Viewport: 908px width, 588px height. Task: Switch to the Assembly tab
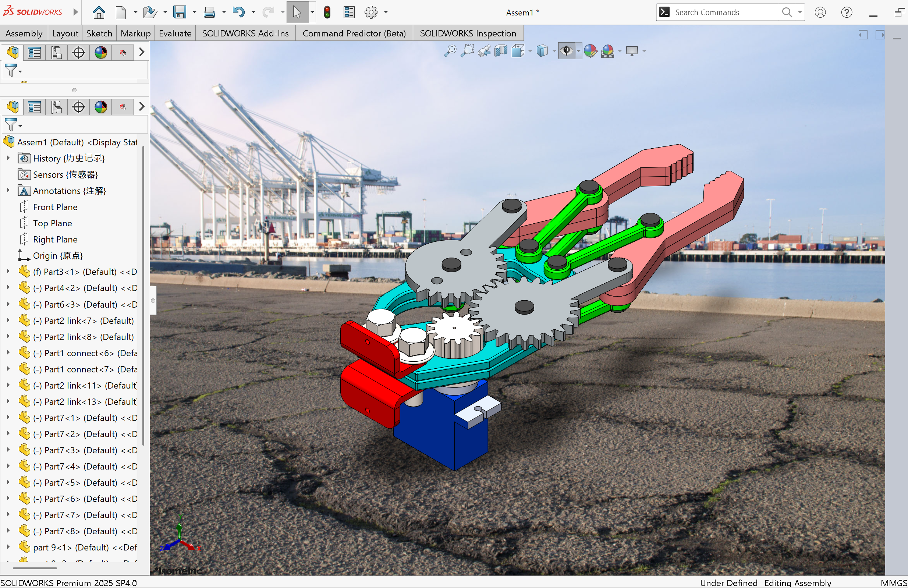pos(24,33)
